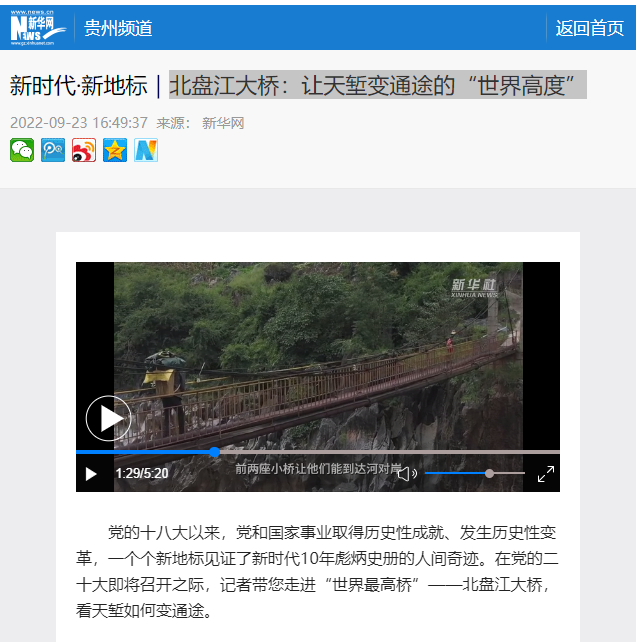
Task: Share article via Tencent Weibo icon
Action: coord(53,150)
